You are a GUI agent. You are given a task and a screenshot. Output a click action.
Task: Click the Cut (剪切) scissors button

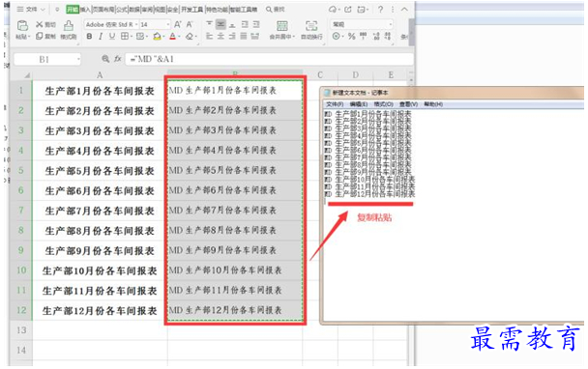coord(45,25)
